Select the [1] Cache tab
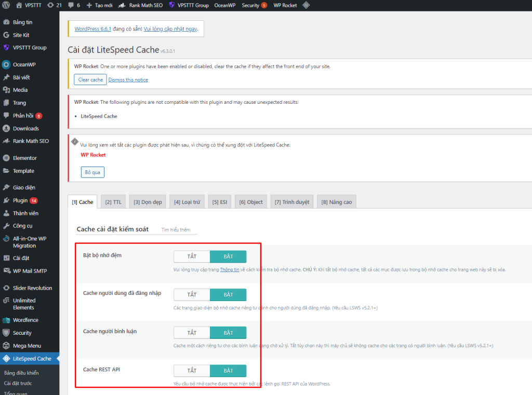The width and height of the screenshot is (532, 395). point(83,202)
